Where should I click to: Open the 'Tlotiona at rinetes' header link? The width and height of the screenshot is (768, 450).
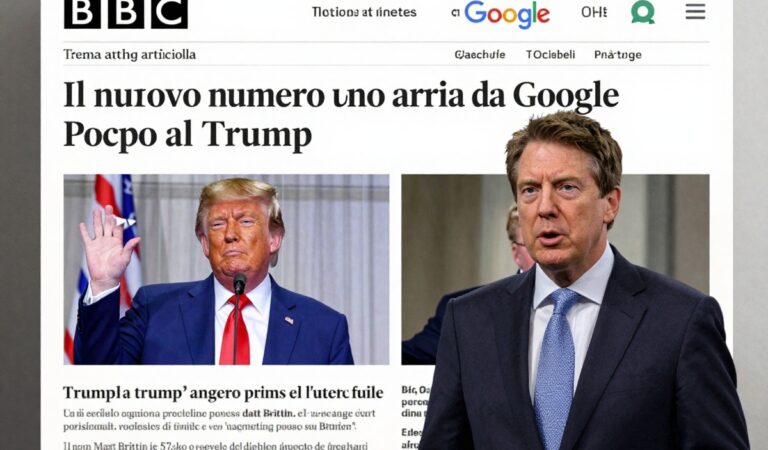364,12
